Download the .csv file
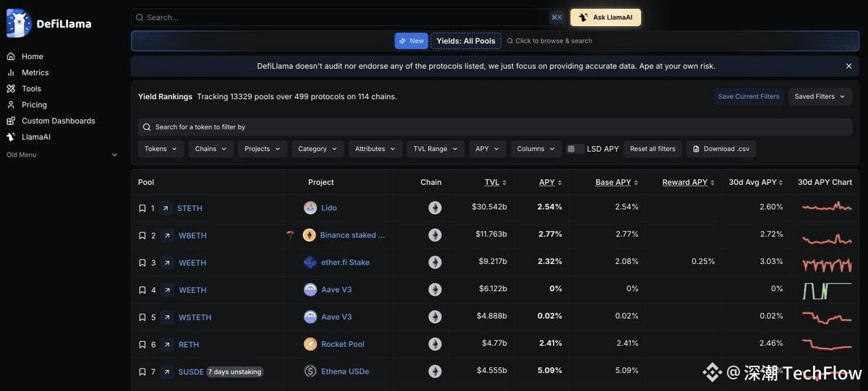Screen dimensions: 868x391 coord(720,149)
